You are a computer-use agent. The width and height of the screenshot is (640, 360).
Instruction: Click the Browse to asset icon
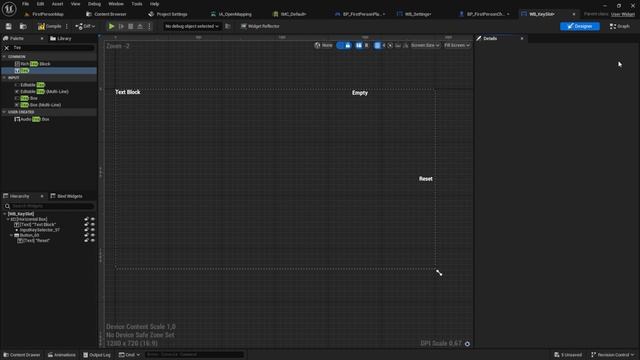[23, 26]
